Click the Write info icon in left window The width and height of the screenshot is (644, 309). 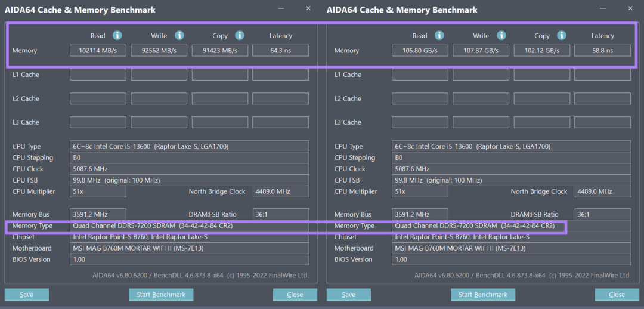179,36
